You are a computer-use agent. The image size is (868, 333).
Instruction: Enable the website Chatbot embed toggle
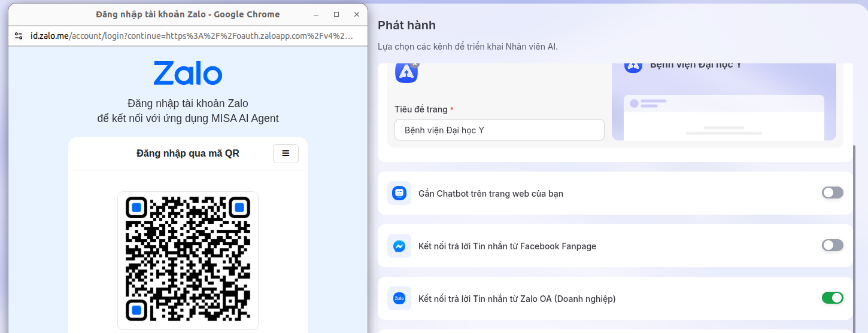pos(832,193)
